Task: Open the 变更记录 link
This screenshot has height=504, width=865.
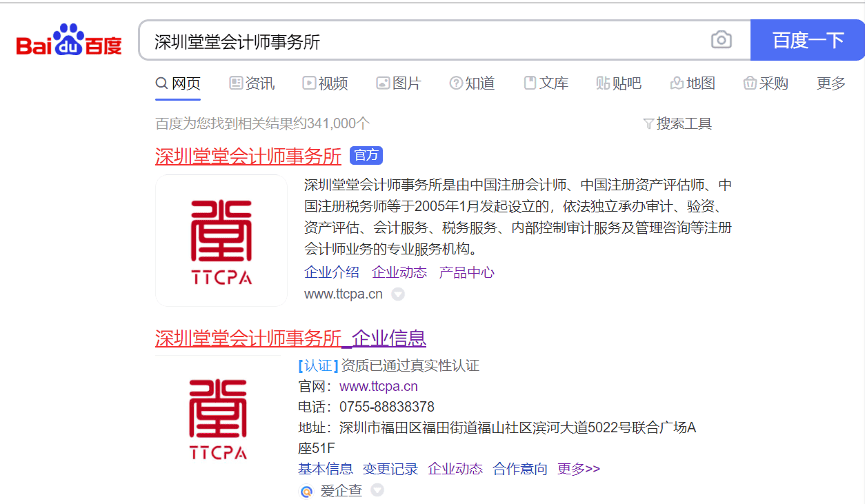Action: click(x=390, y=469)
